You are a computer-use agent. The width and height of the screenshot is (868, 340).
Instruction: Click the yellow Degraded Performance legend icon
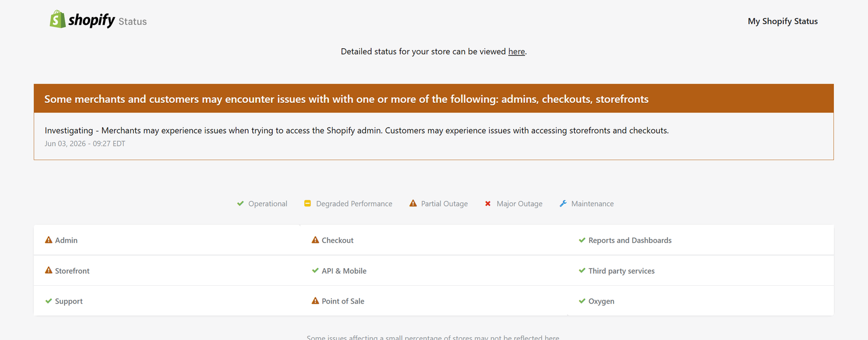pos(308,204)
